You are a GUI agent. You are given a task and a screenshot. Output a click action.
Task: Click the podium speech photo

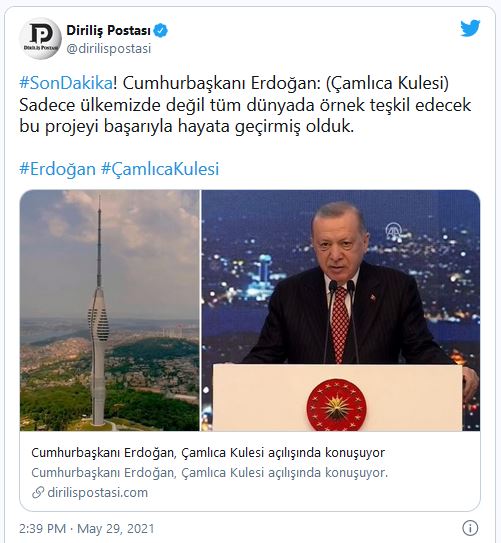341,310
